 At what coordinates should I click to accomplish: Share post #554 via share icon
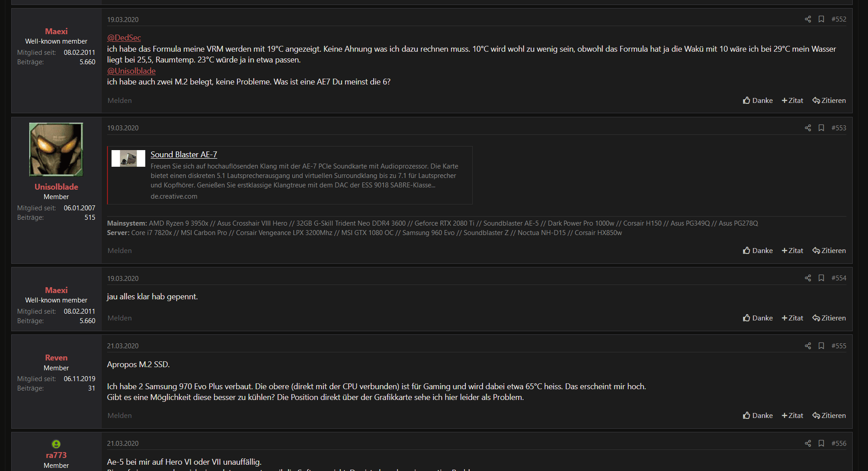tap(808, 278)
